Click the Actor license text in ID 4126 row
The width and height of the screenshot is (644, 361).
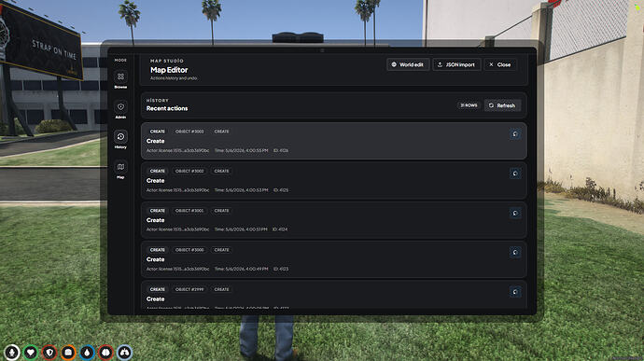click(x=178, y=151)
